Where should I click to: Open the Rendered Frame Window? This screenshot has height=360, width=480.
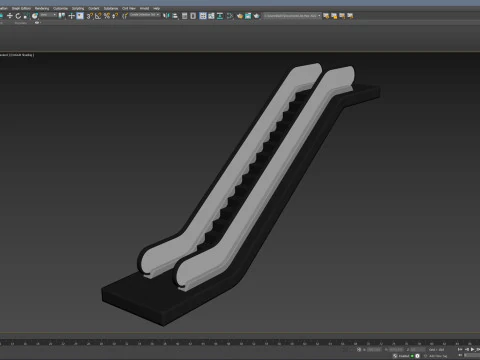pyautogui.click(x=248, y=16)
